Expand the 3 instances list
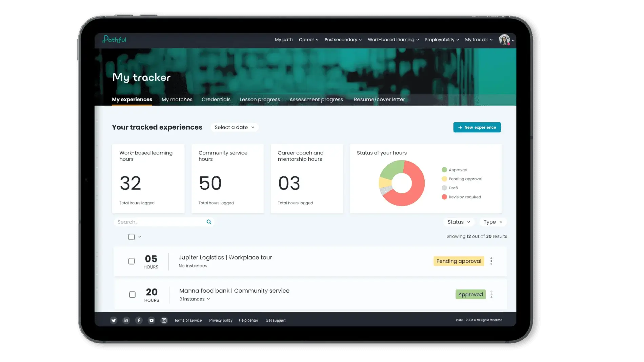 195,299
